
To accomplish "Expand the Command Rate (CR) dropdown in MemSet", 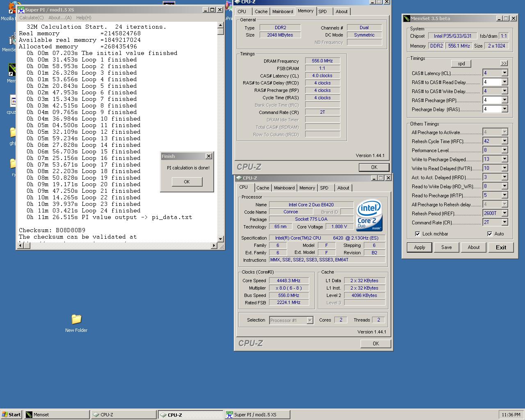I will click(504, 222).
